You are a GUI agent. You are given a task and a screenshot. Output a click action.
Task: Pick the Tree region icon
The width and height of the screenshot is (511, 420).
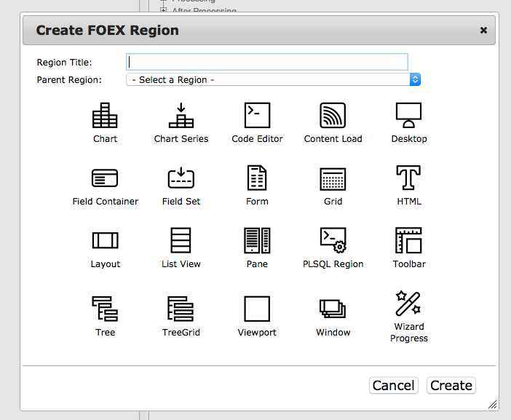105,309
